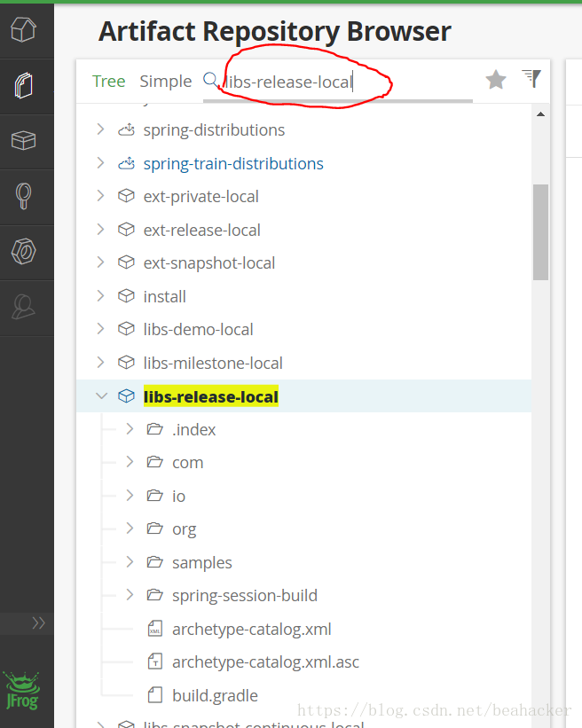Collapse the libs-release-local repository
The image size is (582, 728).
[101, 396]
